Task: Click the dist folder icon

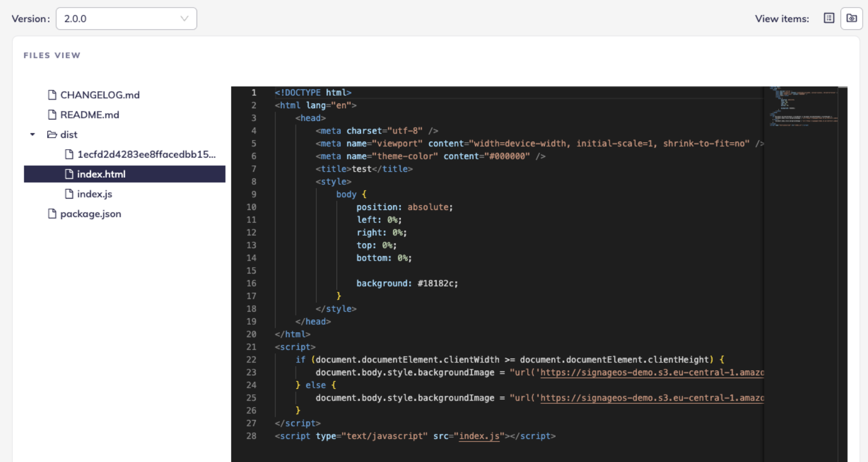Action: (52, 135)
